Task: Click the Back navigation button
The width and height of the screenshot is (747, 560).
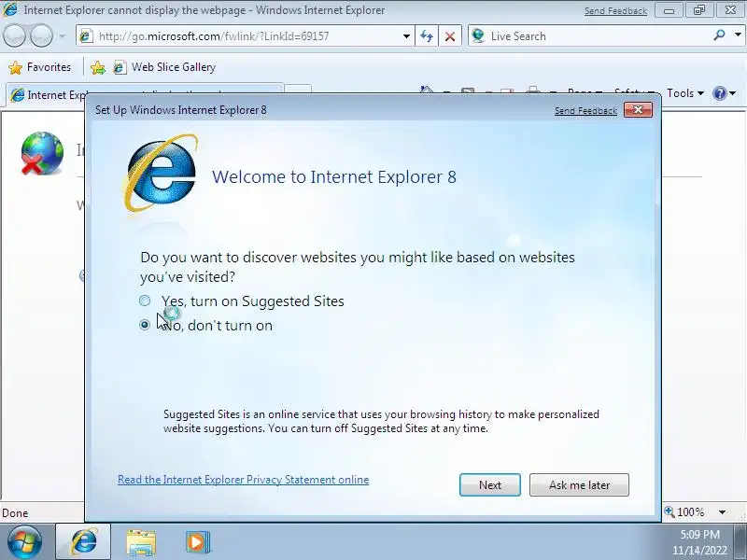Action: pyautogui.click(x=14, y=36)
